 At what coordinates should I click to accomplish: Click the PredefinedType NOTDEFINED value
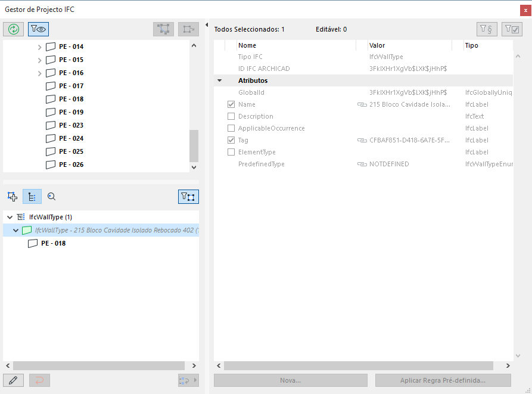pos(389,165)
